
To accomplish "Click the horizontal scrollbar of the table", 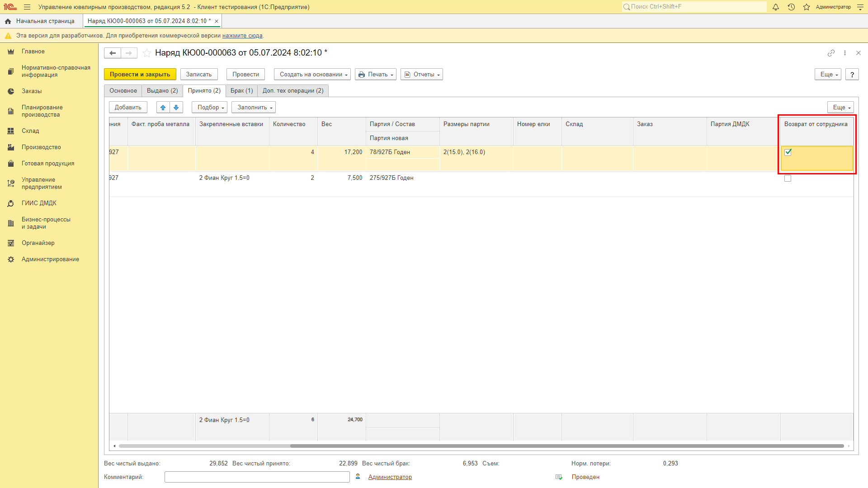I will click(x=567, y=446).
